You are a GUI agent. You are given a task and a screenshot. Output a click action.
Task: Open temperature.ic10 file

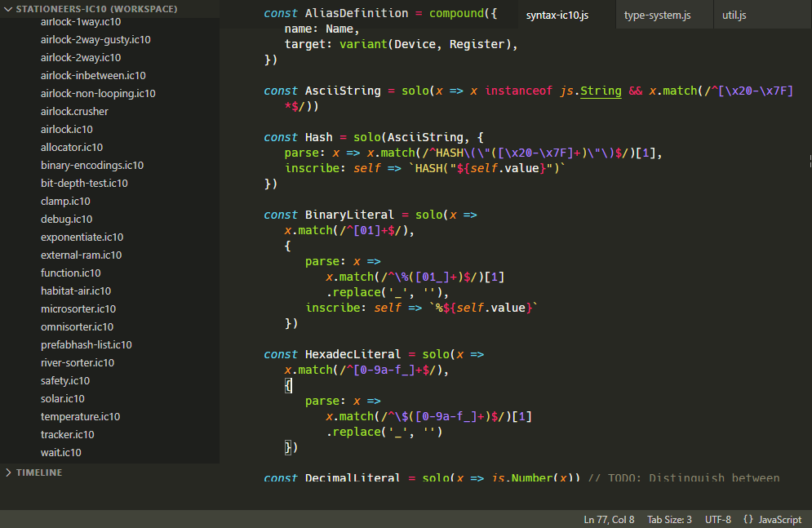click(x=80, y=417)
